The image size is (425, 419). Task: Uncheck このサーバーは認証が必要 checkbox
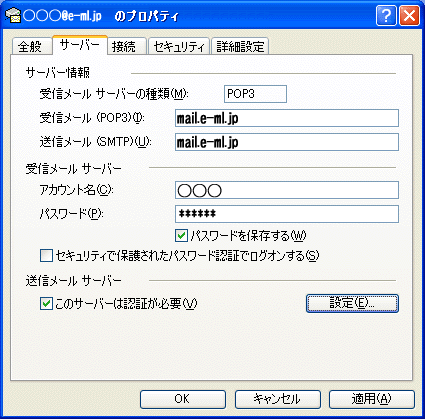pyautogui.click(x=46, y=304)
